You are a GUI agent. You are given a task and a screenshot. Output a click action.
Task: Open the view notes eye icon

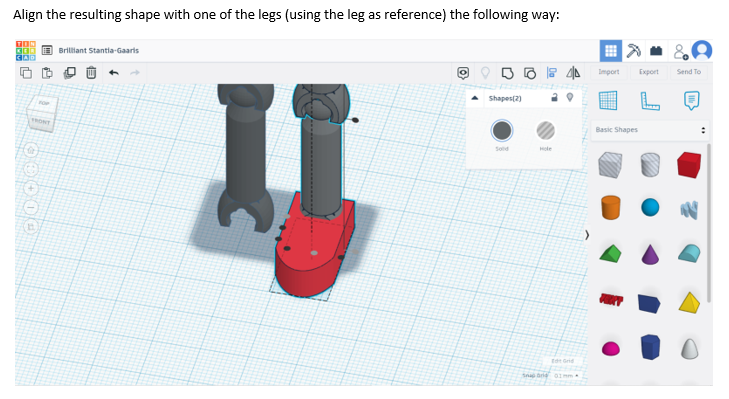tap(463, 73)
